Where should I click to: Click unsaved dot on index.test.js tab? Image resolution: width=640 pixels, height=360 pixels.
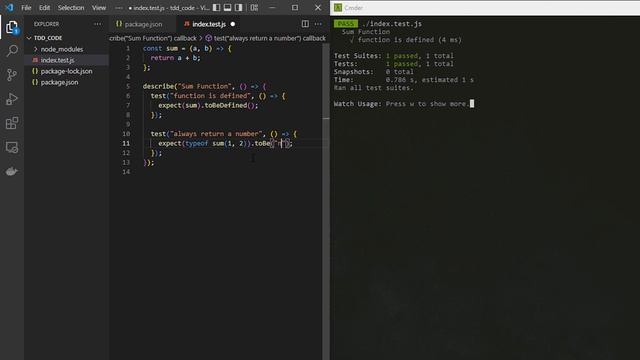233,24
